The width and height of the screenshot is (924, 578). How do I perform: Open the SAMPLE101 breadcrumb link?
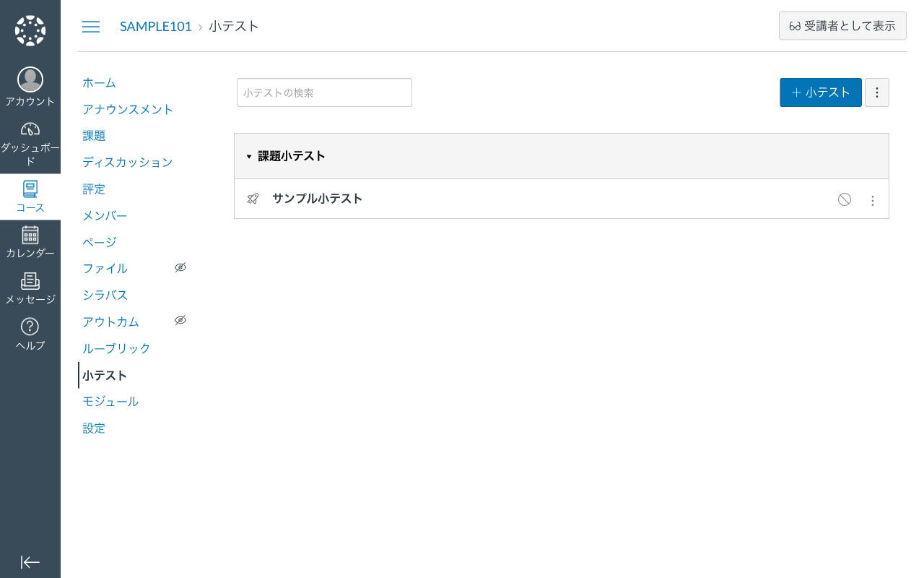[156, 26]
